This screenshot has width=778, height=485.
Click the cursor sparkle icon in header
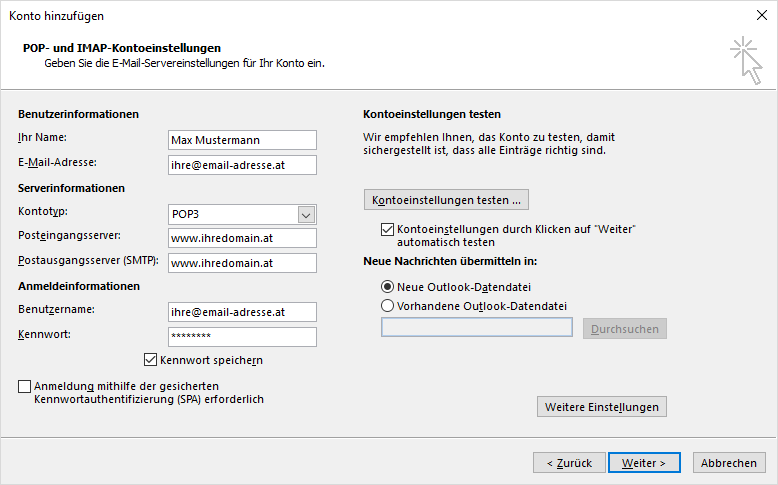point(746,60)
